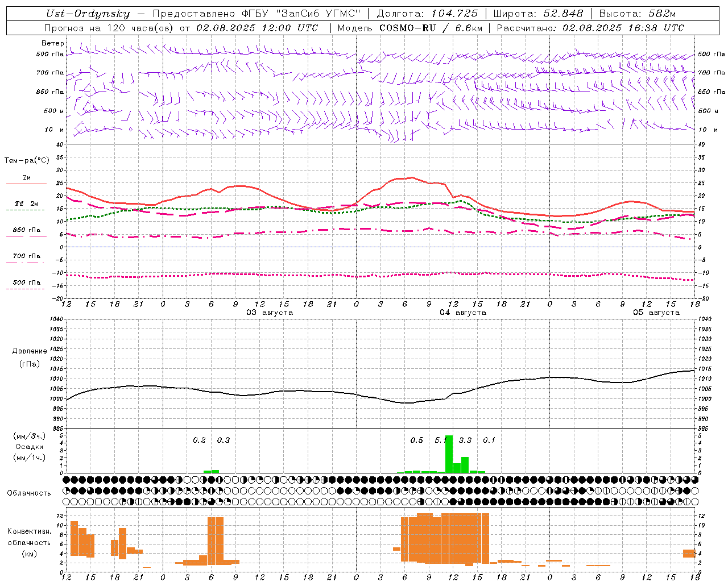Image resolution: width=728 pixels, height=582 pixels.
Task: Click the 3.3 precipitation value
Action: coord(465,440)
